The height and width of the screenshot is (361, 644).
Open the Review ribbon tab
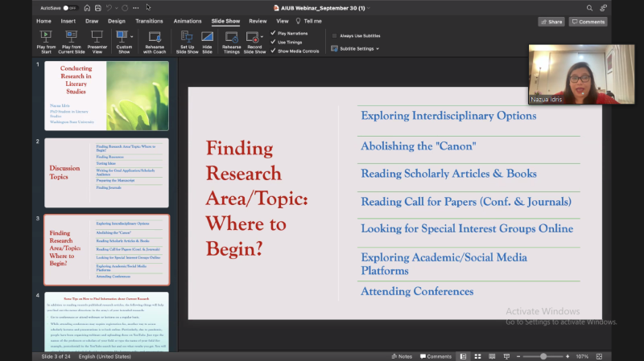258,21
